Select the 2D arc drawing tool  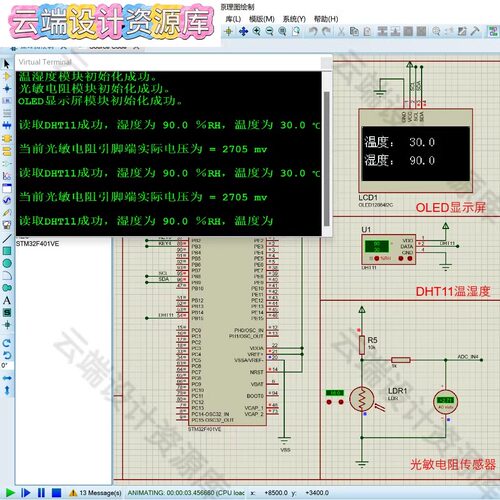click(7, 275)
